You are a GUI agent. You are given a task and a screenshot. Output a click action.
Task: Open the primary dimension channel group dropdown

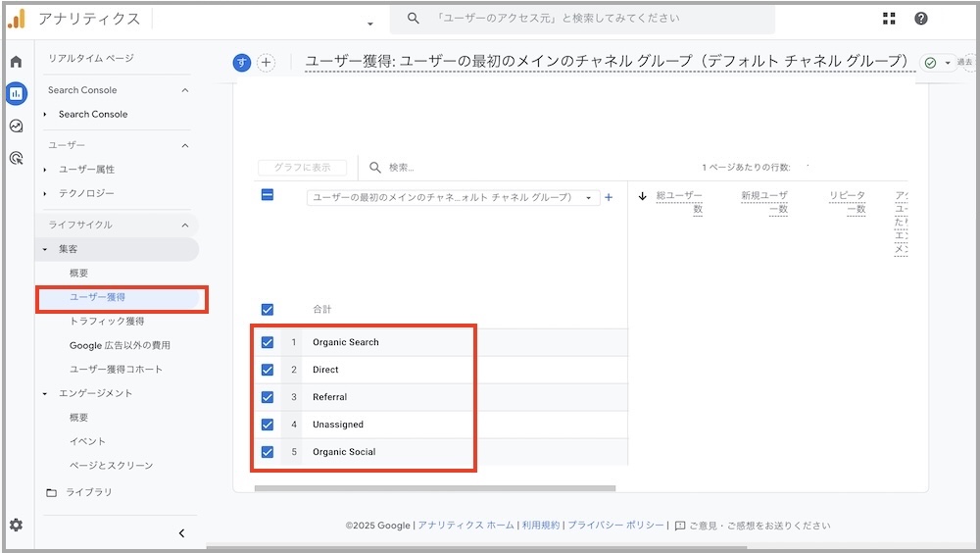[452, 197]
